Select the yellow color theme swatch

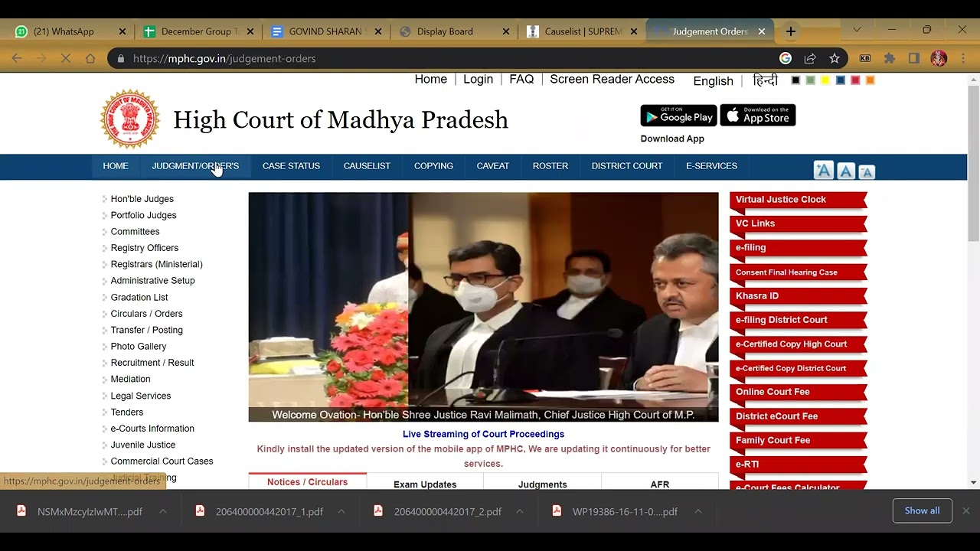point(825,80)
